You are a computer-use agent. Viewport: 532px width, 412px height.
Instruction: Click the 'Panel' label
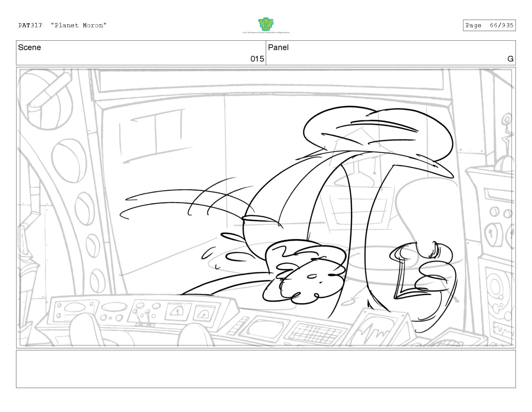278,47
